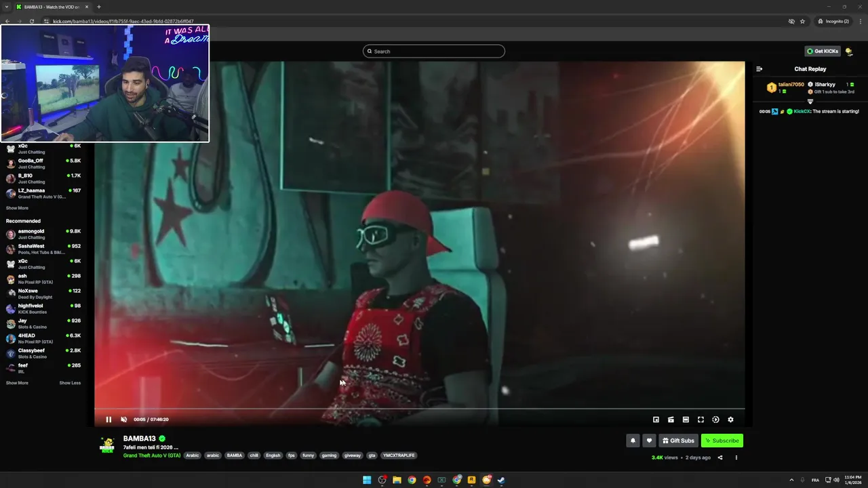Select the gaming tag
Viewport: 868px width, 488px height.
[330, 455]
